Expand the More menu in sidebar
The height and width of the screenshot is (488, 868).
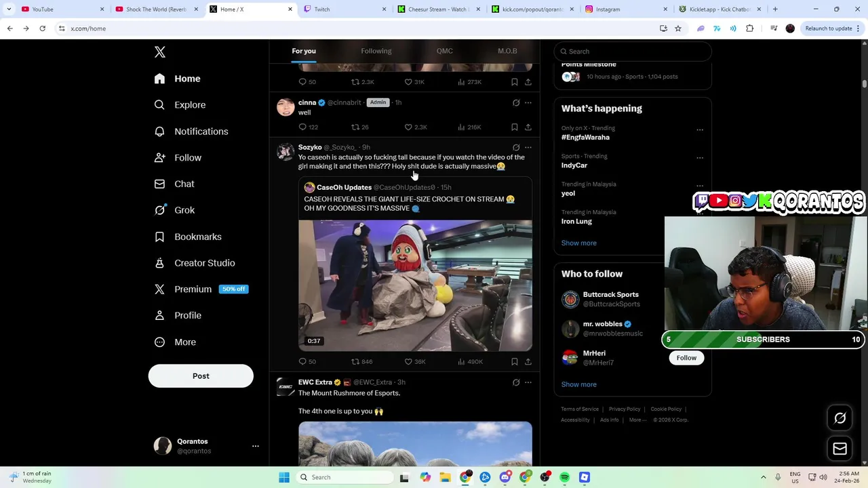175,342
